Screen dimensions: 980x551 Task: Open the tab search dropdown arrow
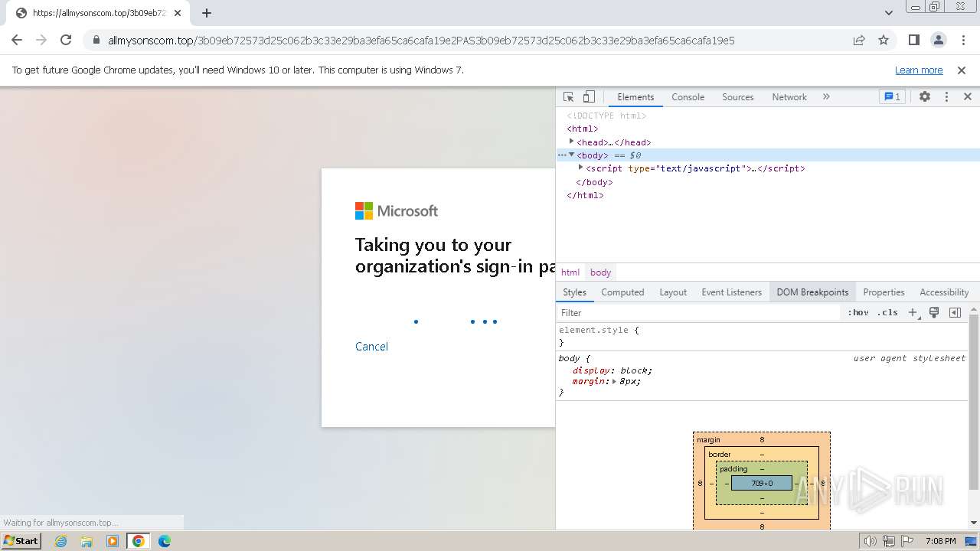point(888,13)
